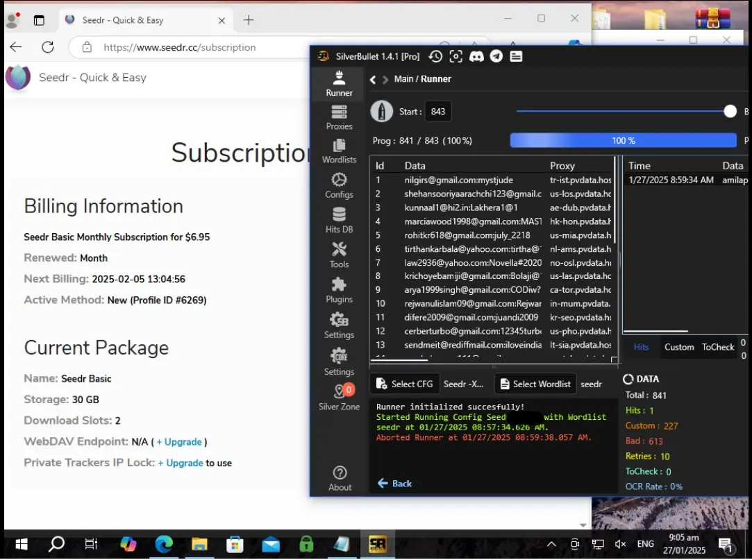
Task: Click the ENG language indicator in taskbar
Action: click(x=646, y=544)
